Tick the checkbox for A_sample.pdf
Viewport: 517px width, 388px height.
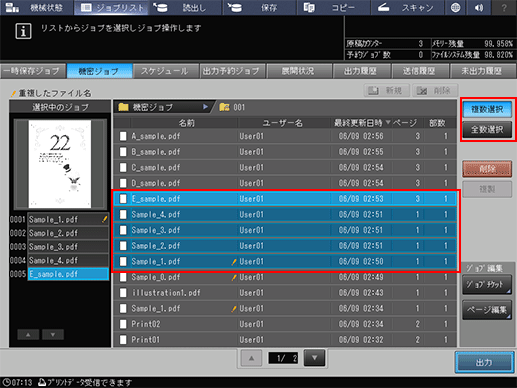[x=123, y=136]
